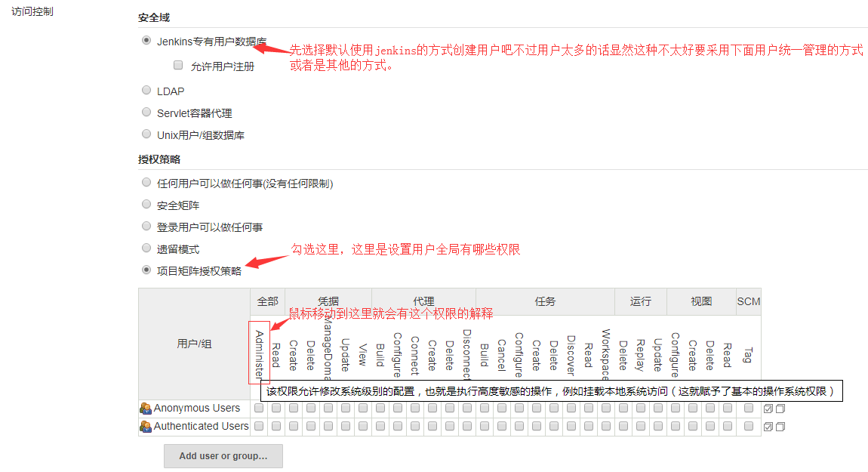
Task: Click unselect-all icon in Anonymous Users row
Action: [780, 409]
